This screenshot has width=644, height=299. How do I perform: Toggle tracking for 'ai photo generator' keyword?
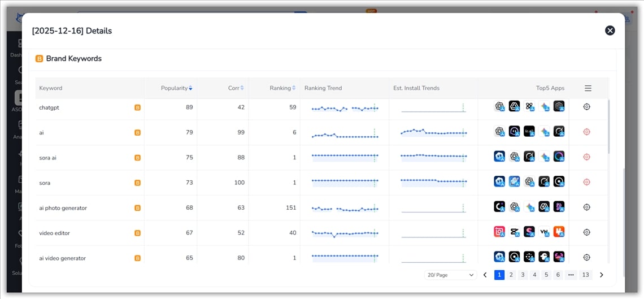586,207
